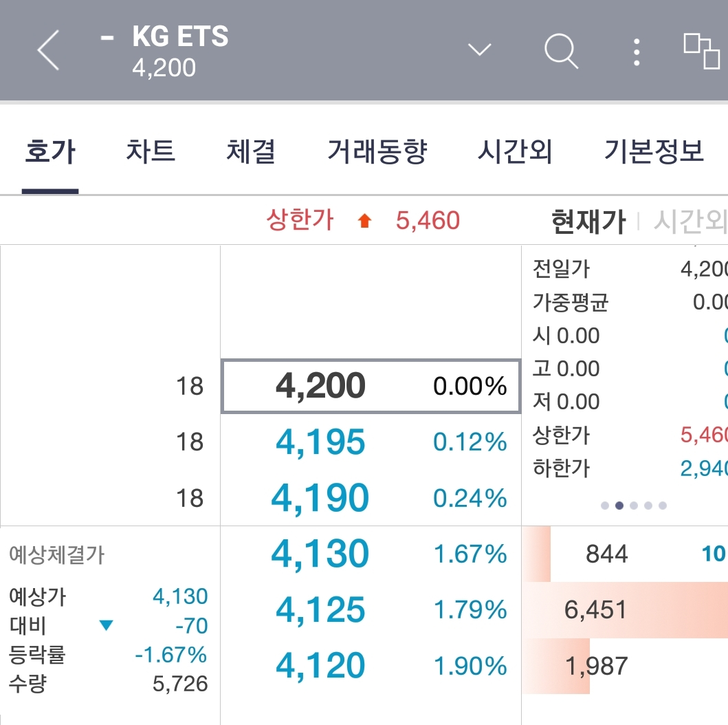Tap the 1.79% rate beside 4,125

[x=470, y=610]
